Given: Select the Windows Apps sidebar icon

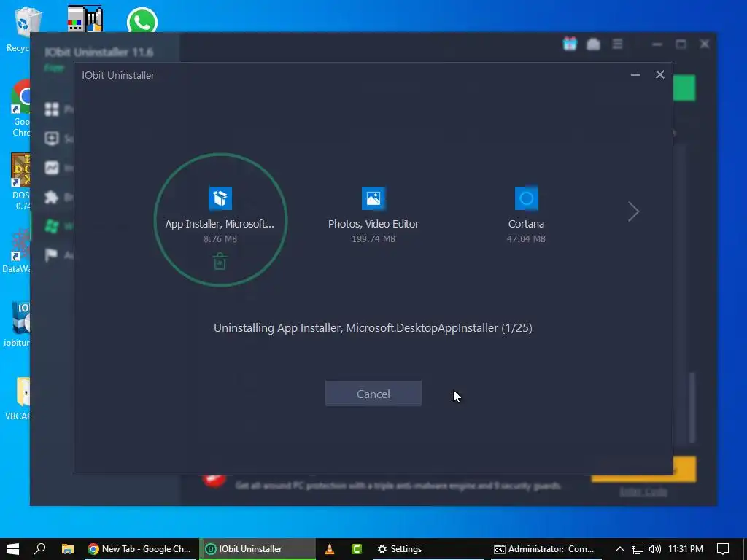Looking at the screenshot, I should tap(52, 226).
